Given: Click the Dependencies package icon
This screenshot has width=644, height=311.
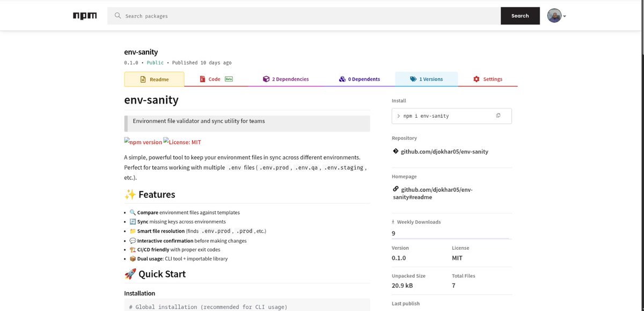Looking at the screenshot, I should tap(266, 78).
